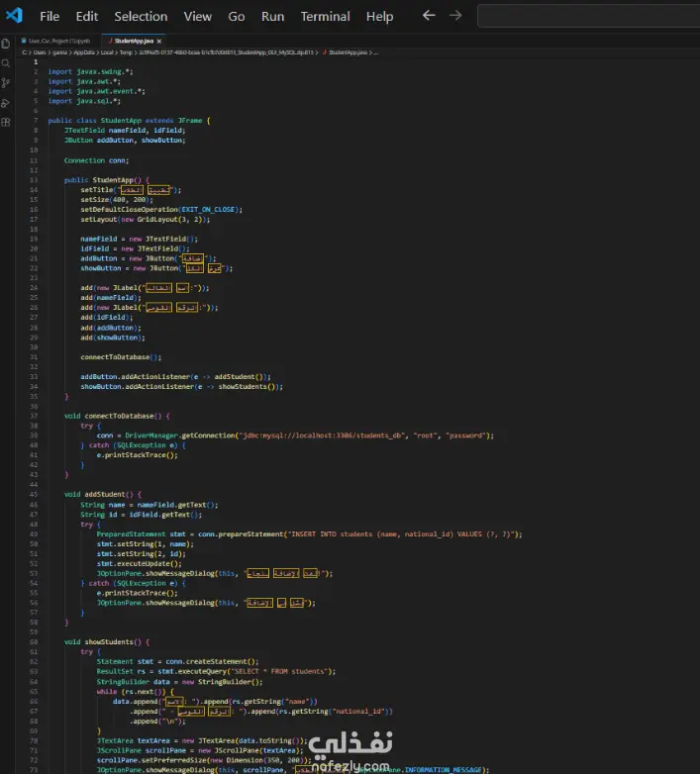
Task: Open the trailing ellipsis breadcrumb symbol
Action: coord(375,52)
